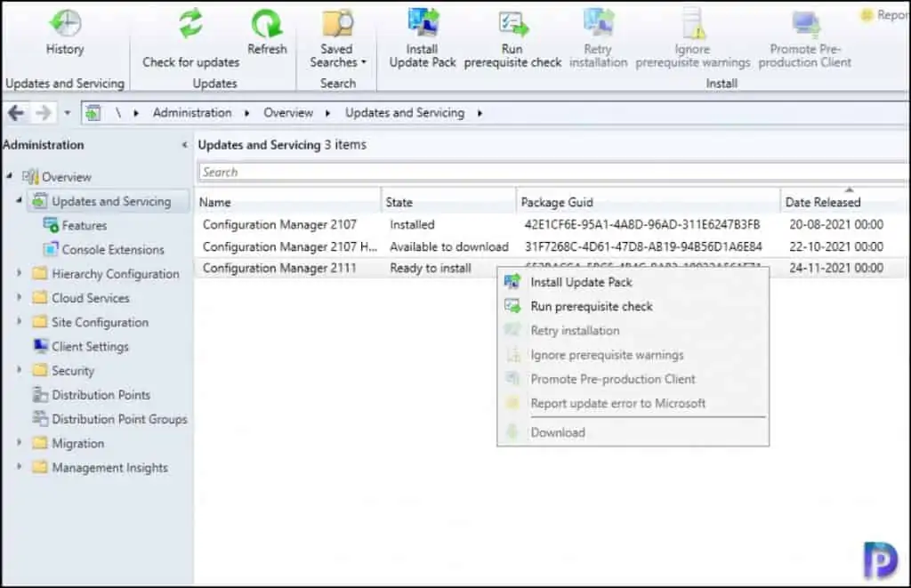This screenshot has height=588, width=911.
Task: Click Retry installation ribbon icon
Action: point(599,23)
